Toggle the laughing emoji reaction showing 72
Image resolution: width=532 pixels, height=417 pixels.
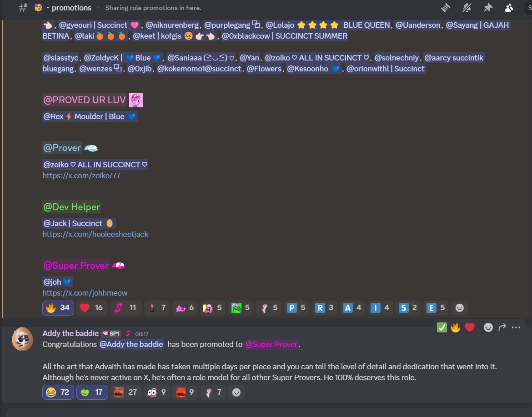[x=58, y=392]
